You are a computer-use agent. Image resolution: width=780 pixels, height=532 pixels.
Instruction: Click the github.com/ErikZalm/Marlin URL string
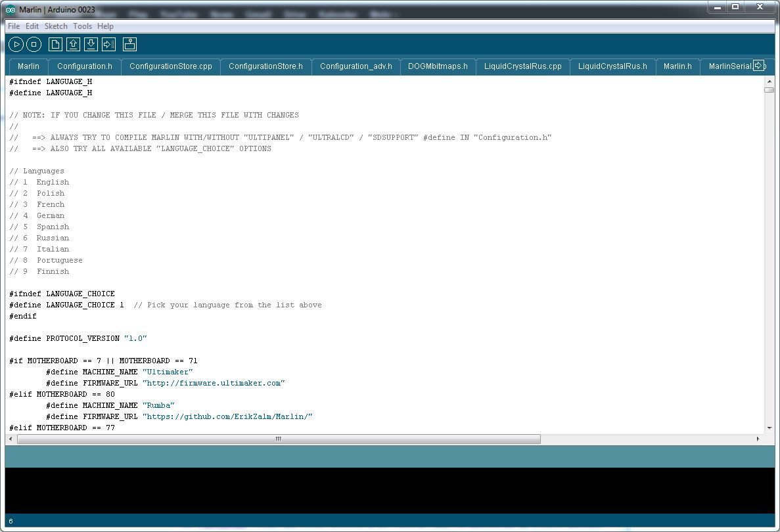point(227,416)
